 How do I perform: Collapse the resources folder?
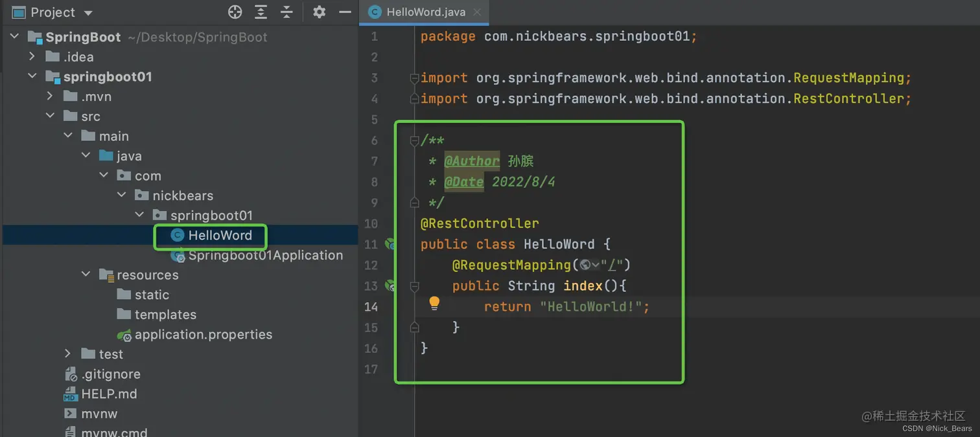pos(86,275)
